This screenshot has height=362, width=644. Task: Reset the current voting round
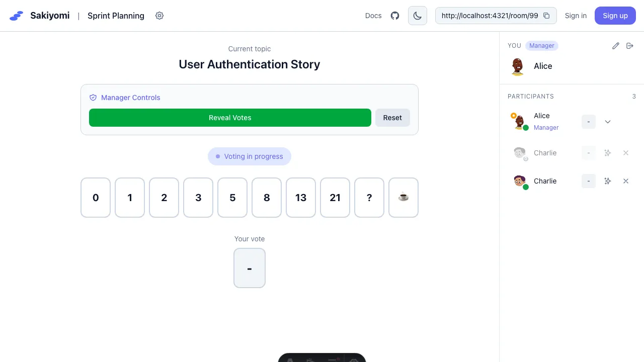pos(392,118)
